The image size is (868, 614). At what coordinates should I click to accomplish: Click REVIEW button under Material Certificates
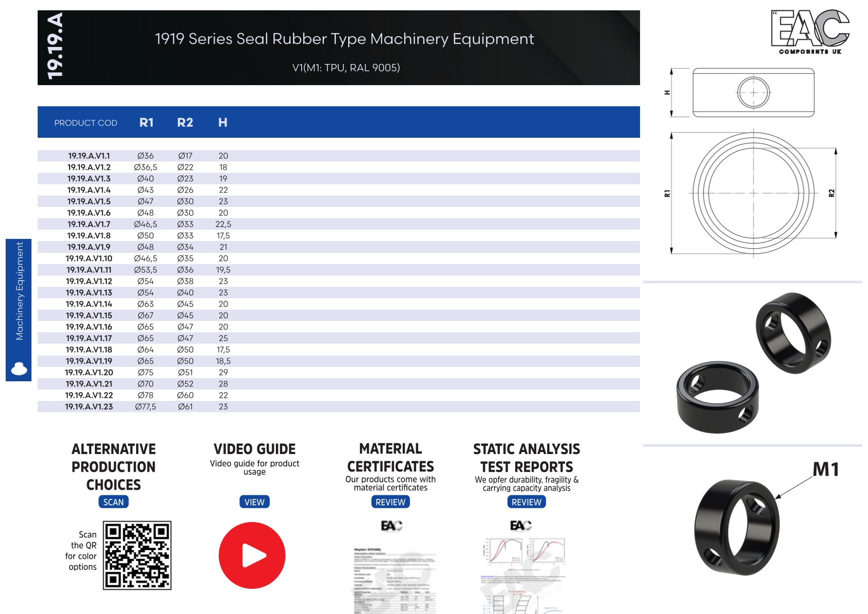pos(390,502)
